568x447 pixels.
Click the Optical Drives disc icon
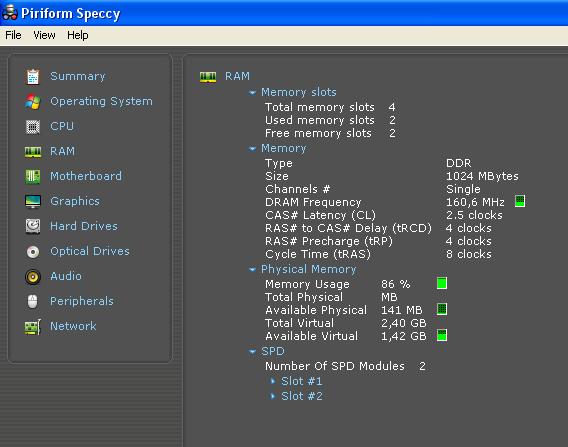click(x=33, y=251)
